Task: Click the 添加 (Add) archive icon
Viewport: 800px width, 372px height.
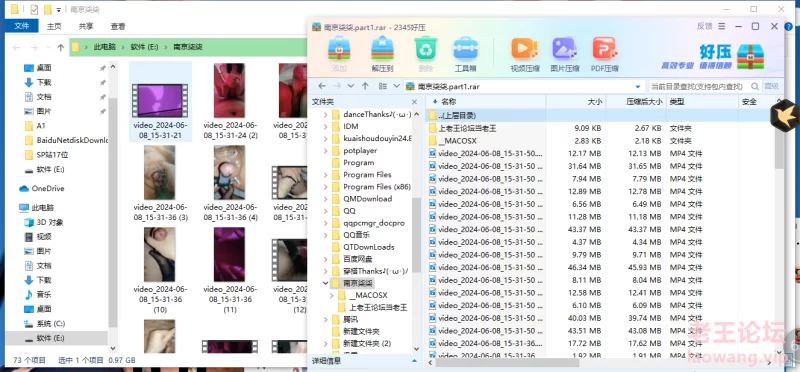Action: pyautogui.click(x=339, y=54)
